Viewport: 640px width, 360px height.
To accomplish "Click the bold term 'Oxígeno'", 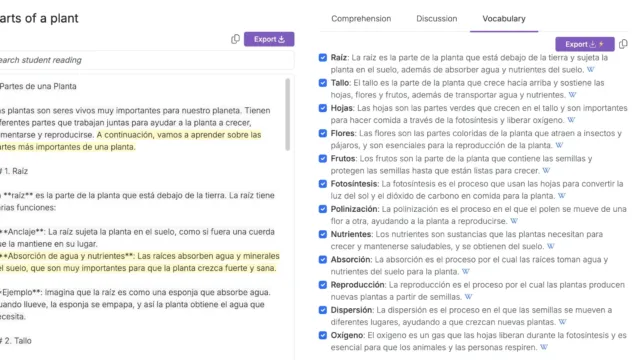I will click(x=347, y=336).
